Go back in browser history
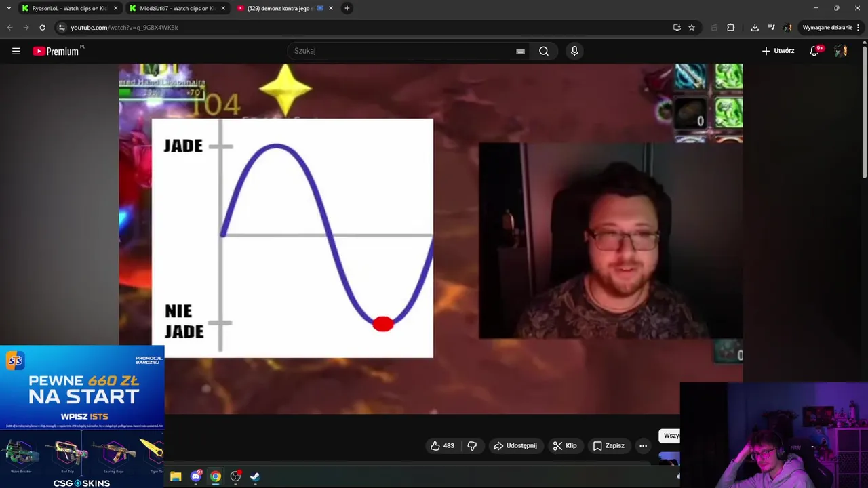The height and width of the screenshot is (488, 868). click(x=9, y=28)
